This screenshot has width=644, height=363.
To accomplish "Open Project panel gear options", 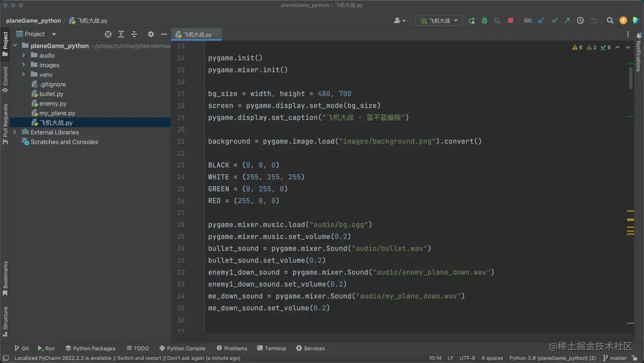I will 151,34.
